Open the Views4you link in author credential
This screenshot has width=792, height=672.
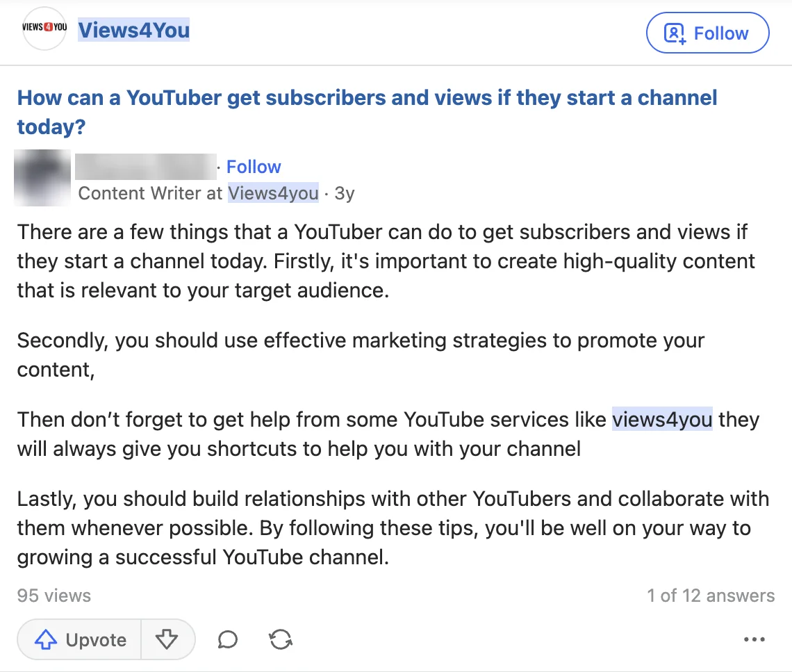pyautogui.click(x=273, y=193)
